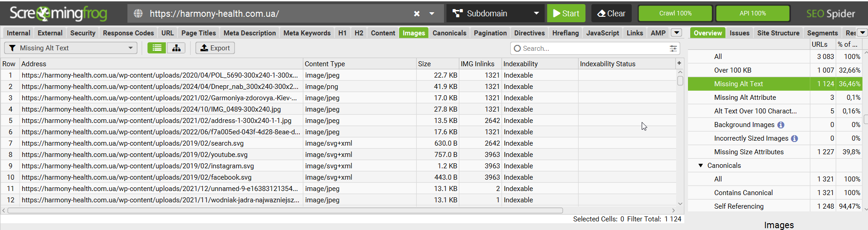Switch to tree view icon
868x230 pixels.
click(176, 48)
